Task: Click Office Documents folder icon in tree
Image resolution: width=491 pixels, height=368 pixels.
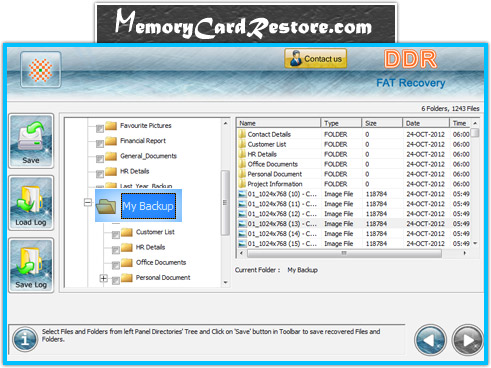Action: (x=127, y=262)
